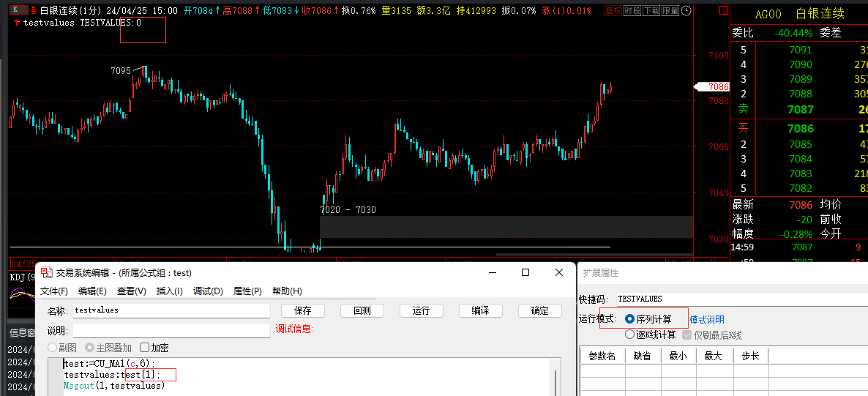This screenshot has width=868, height=396.
Task: Open the clock icon in chart header
Action: 686,10
